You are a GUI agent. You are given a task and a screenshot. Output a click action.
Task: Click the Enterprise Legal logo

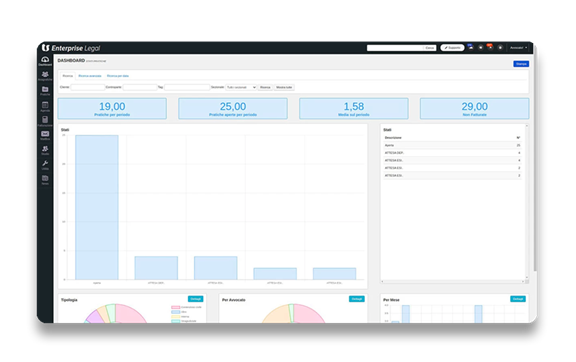pos(71,48)
